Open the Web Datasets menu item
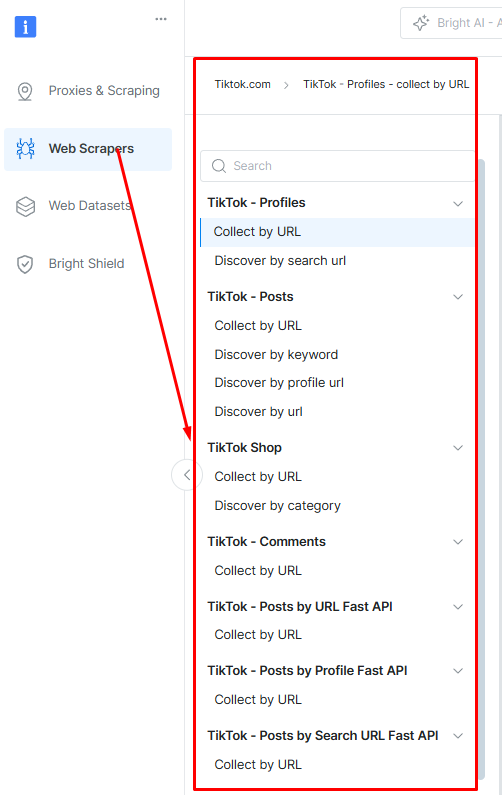 pyautogui.click(x=88, y=206)
